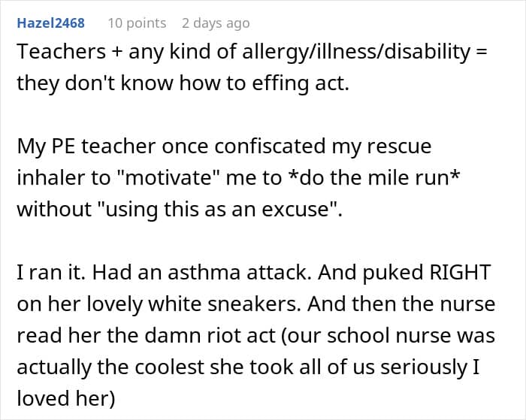Click the line starting "I ran it."
Screen dimensions: 526x420
(253, 272)
